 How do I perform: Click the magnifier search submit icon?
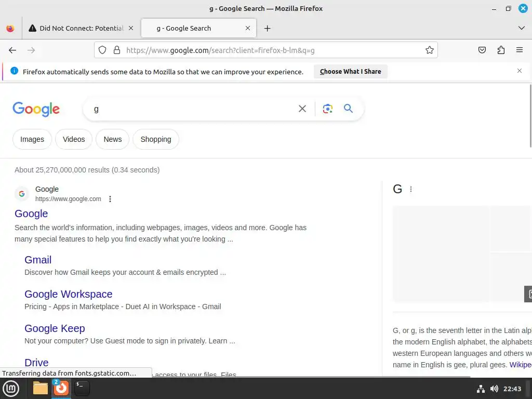[348, 109]
